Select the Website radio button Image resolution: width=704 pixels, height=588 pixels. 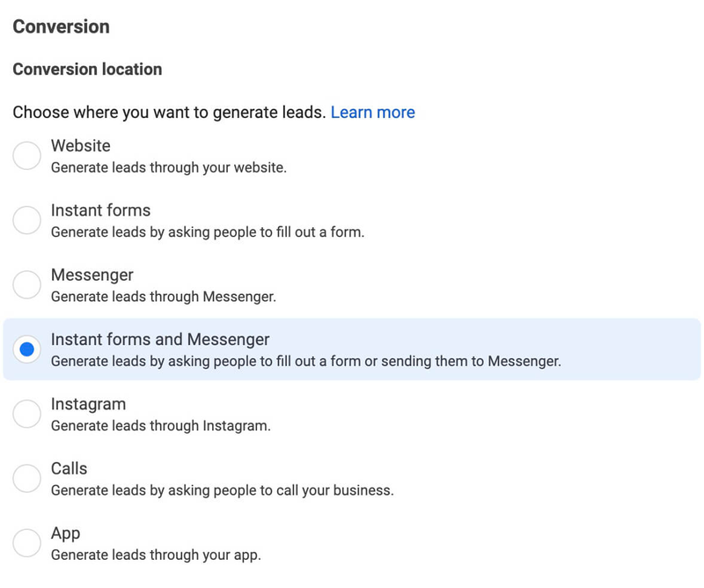tap(27, 156)
